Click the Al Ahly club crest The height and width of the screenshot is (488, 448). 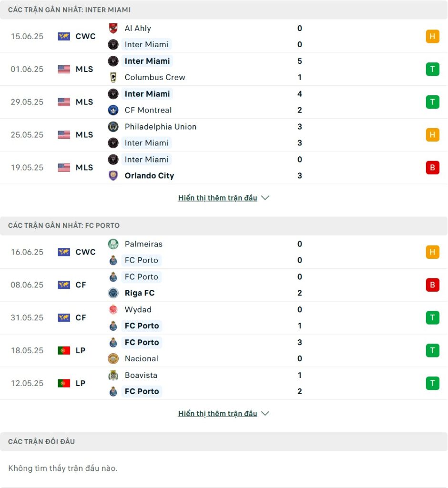tap(113, 28)
